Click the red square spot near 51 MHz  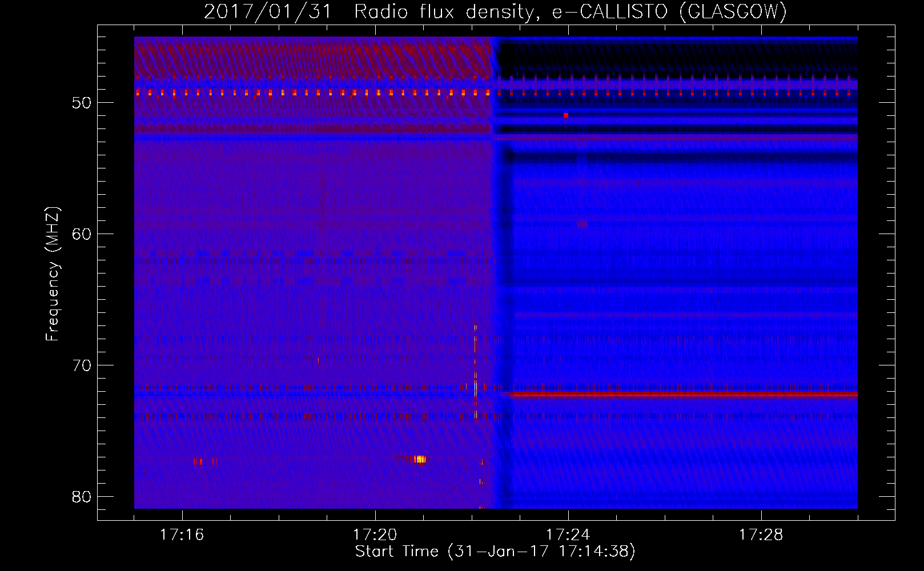(566, 115)
